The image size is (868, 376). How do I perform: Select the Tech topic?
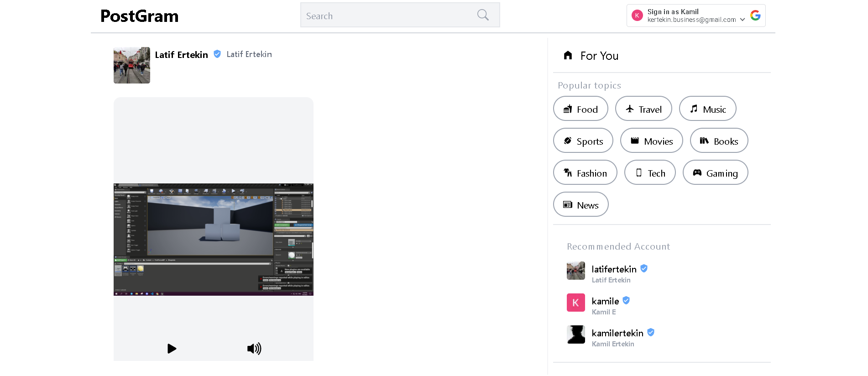[650, 172]
